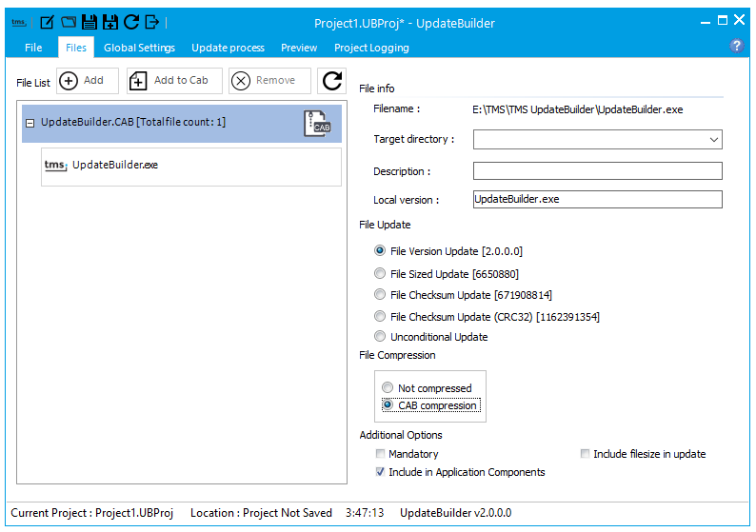Click the tms application logo icon
756x532 pixels.
tap(18, 22)
